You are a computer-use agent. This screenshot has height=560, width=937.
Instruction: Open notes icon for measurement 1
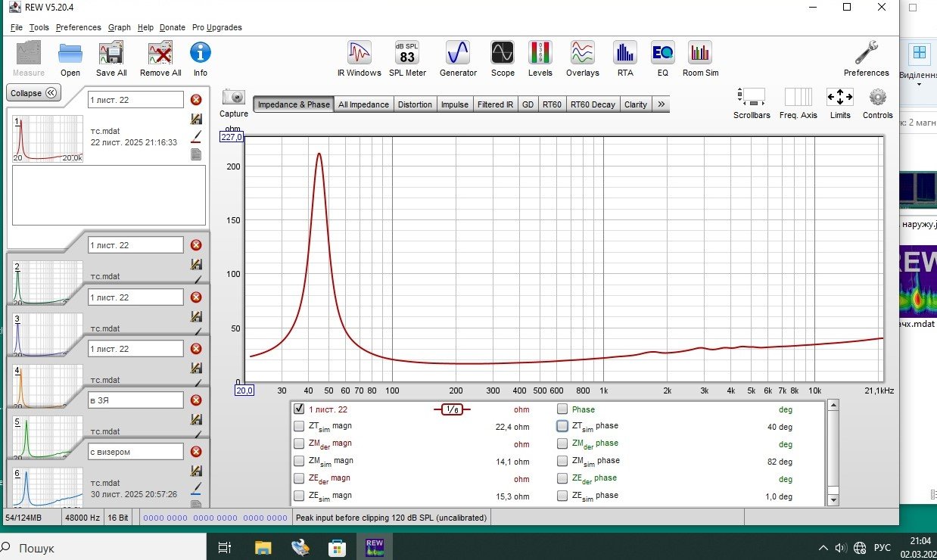(x=196, y=154)
